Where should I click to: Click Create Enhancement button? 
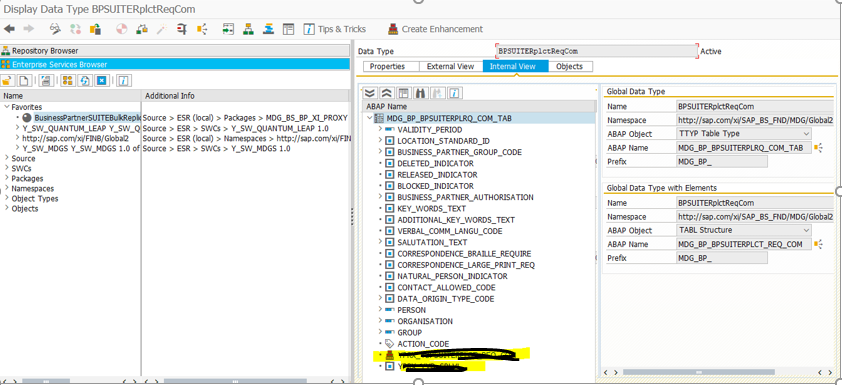tap(435, 29)
